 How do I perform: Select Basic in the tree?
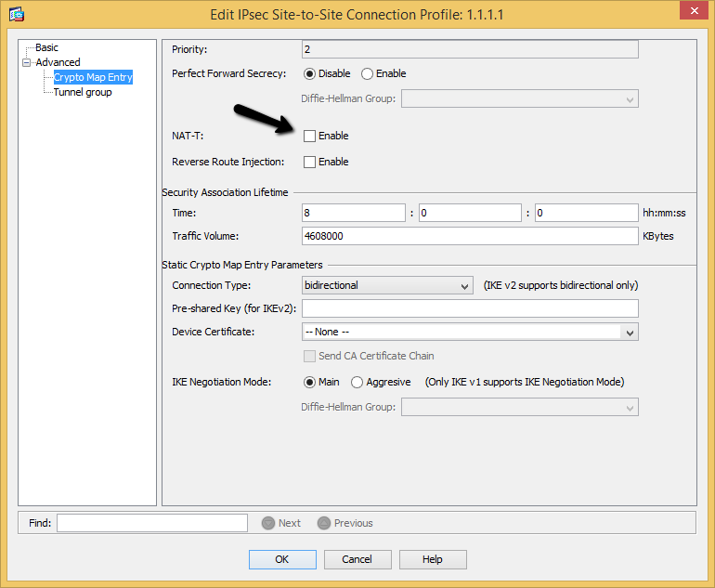[47, 47]
